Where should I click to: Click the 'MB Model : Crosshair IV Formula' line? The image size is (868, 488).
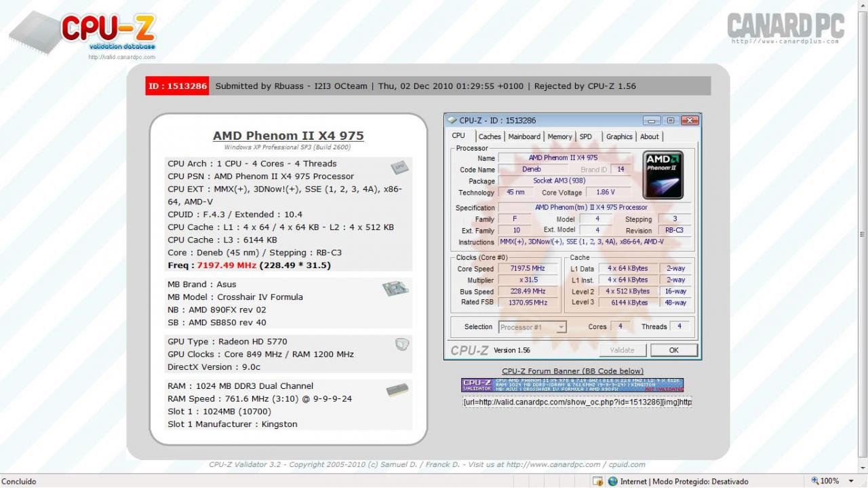pyautogui.click(x=235, y=297)
